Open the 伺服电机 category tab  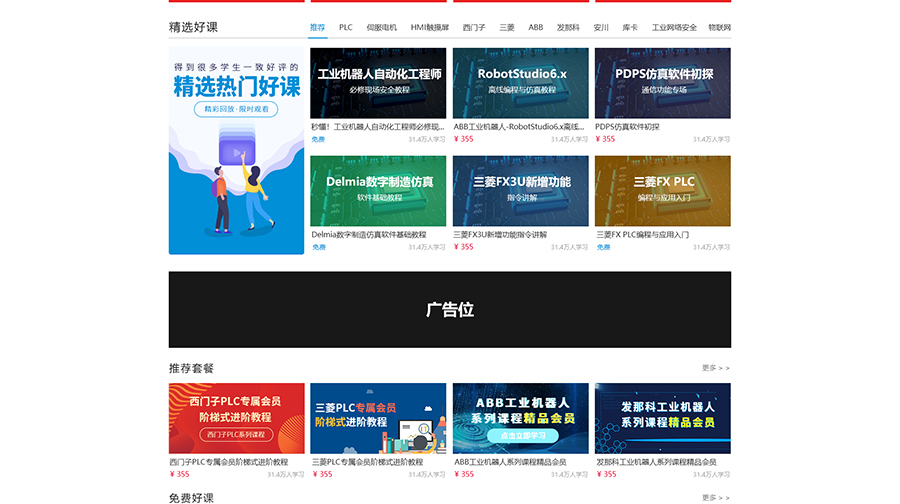pos(381,28)
